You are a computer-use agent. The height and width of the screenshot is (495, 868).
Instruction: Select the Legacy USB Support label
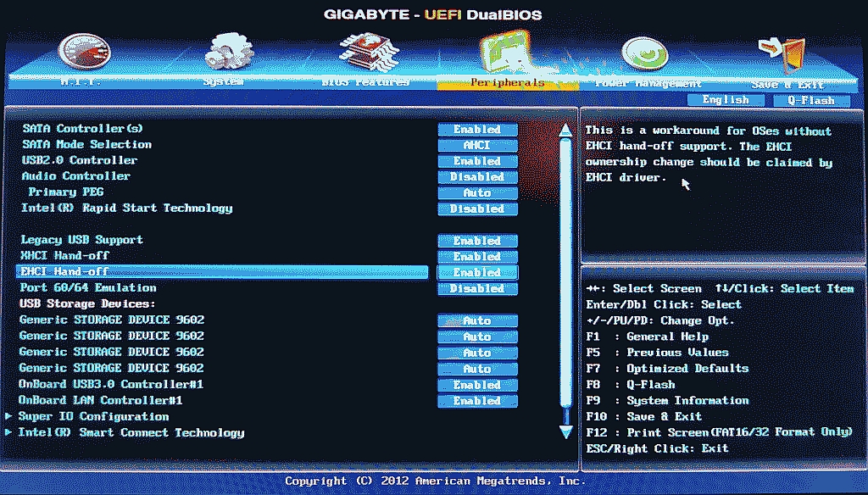[82, 240]
